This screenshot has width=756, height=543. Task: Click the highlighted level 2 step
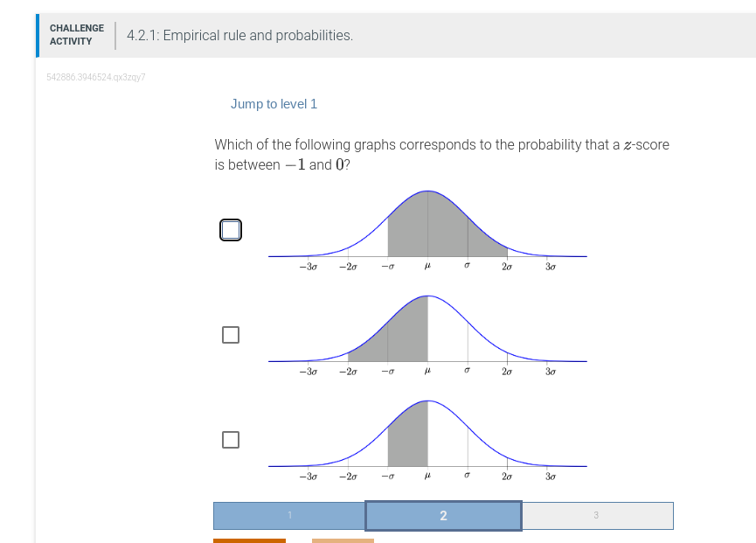[x=442, y=515]
